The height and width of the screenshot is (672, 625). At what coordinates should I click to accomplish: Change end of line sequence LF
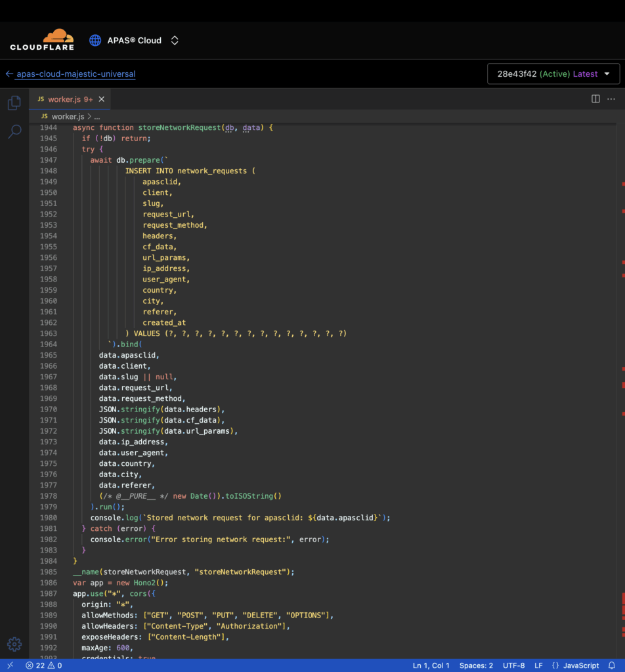click(538, 665)
